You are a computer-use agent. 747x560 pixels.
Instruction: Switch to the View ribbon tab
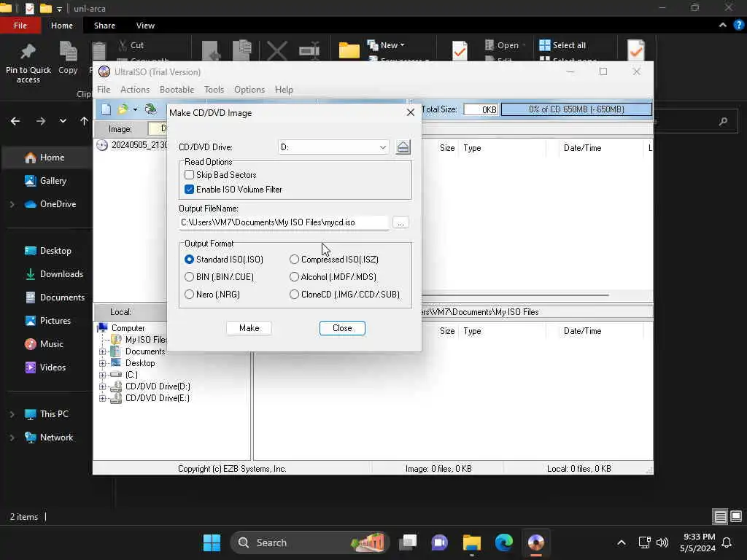[x=145, y=26]
